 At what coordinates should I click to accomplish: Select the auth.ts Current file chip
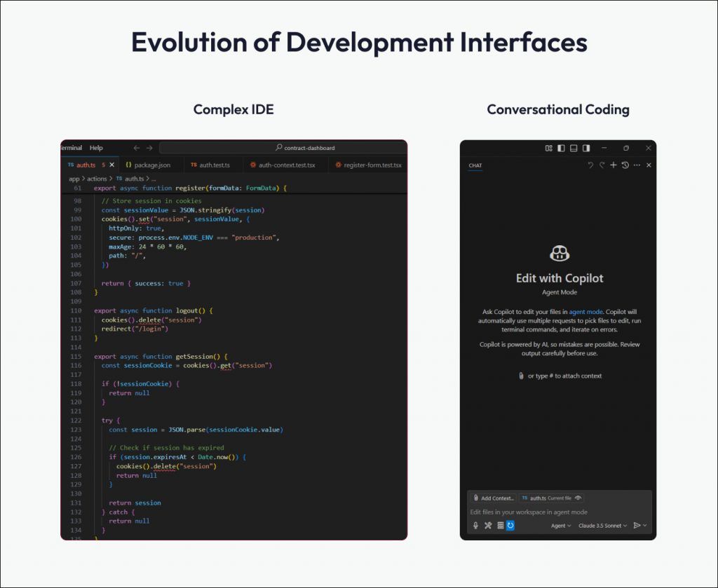click(x=551, y=498)
